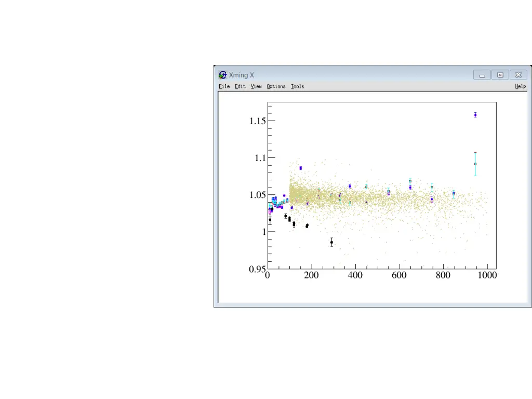Click the Xming X window title text
This screenshot has width=532, height=399.
click(241, 75)
